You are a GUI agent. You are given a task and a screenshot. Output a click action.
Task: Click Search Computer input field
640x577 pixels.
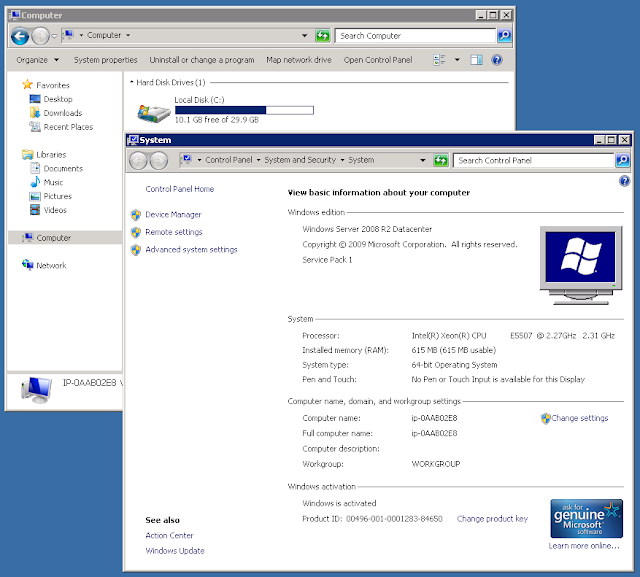click(x=415, y=36)
